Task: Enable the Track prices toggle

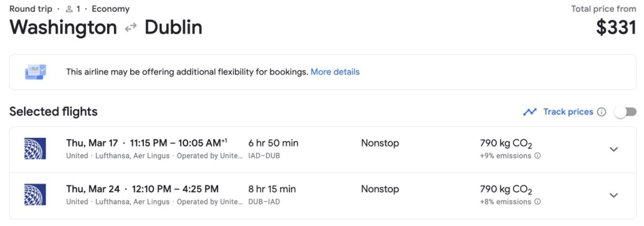Action: (x=626, y=112)
